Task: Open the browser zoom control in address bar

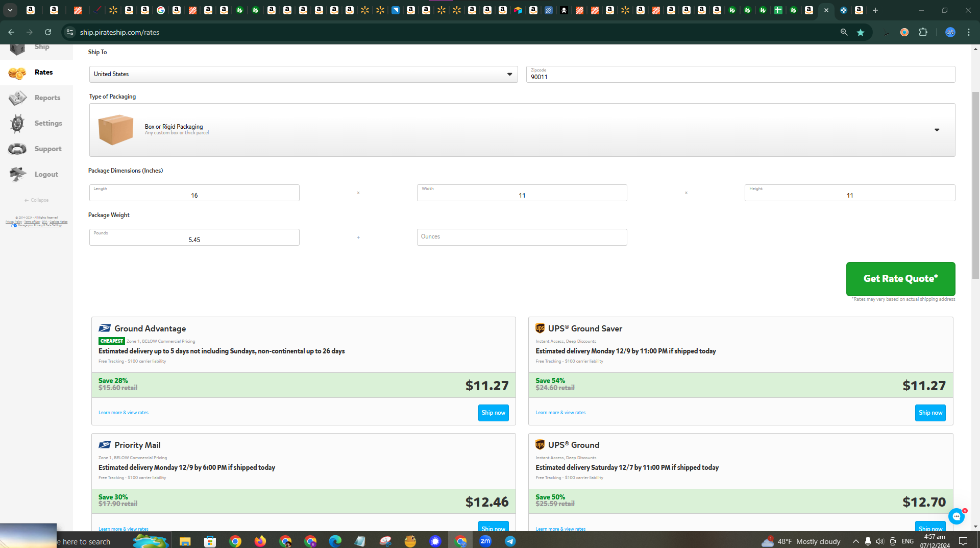Action: (x=844, y=32)
